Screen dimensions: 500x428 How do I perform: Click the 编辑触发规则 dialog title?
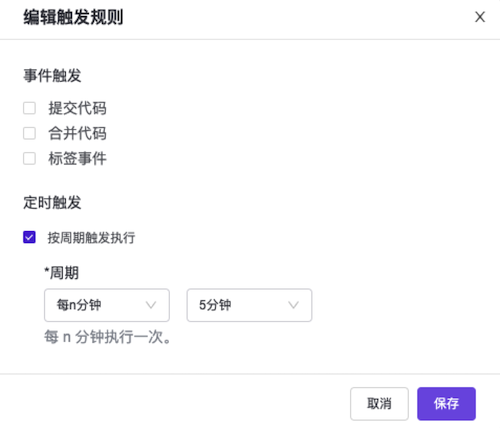click(x=73, y=17)
